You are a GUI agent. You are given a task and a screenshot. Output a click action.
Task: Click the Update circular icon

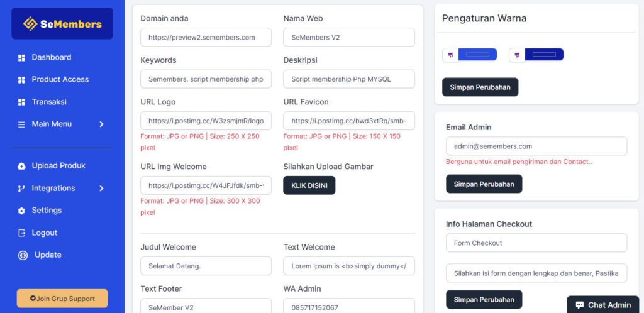coord(23,255)
